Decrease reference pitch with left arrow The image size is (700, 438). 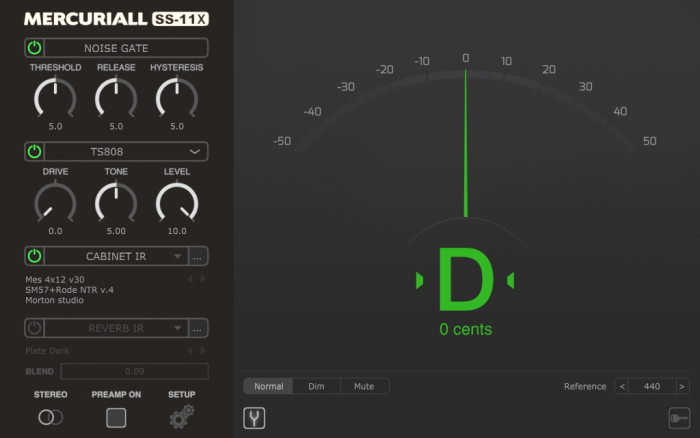coord(622,386)
